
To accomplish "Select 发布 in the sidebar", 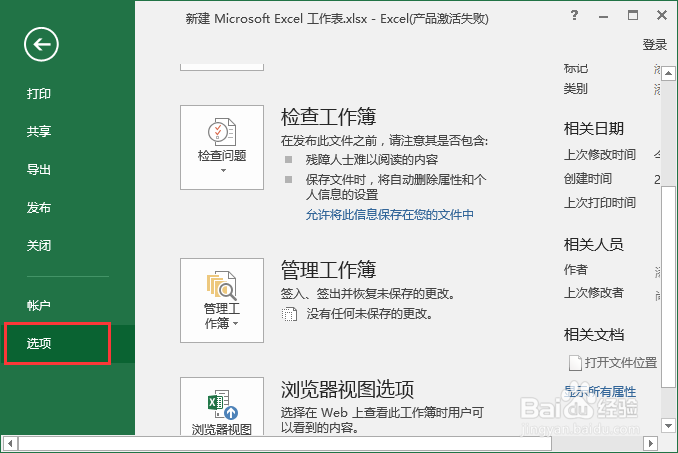I will coord(39,207).
